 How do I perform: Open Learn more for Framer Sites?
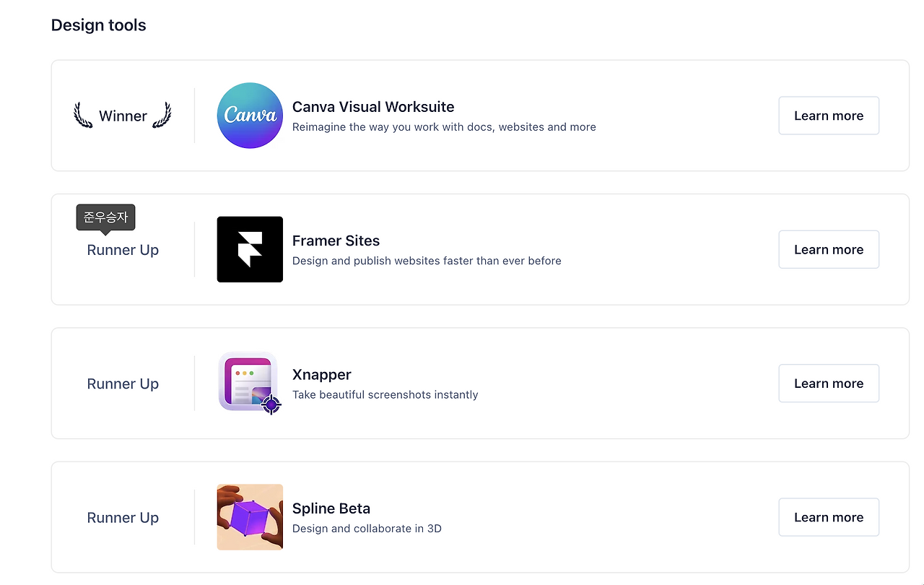(x=829, y=249)
